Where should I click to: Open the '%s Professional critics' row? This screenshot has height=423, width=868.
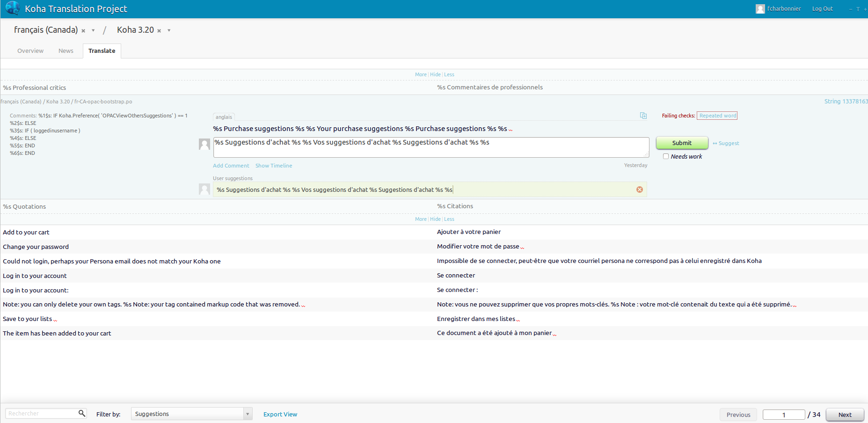click(434, 88)
